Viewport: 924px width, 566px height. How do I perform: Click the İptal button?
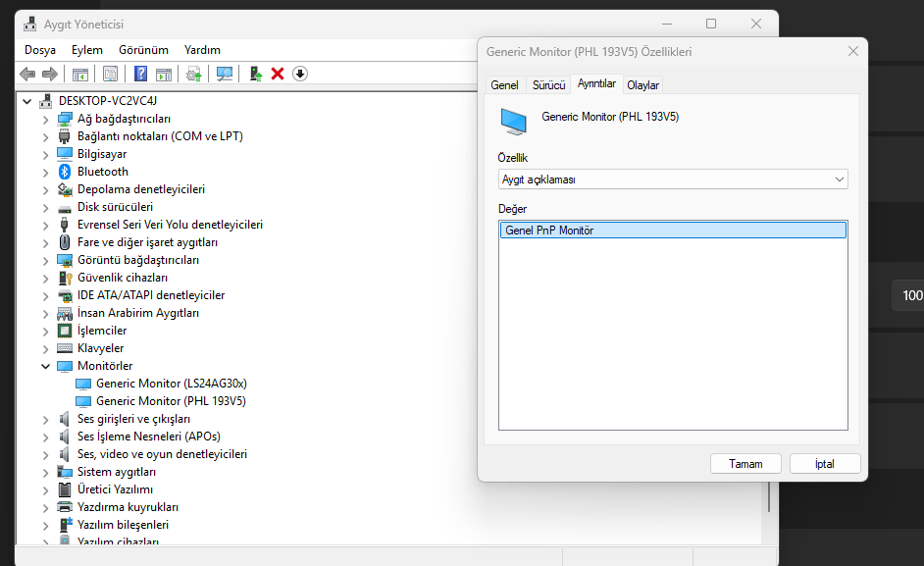[x=824, y=464]
